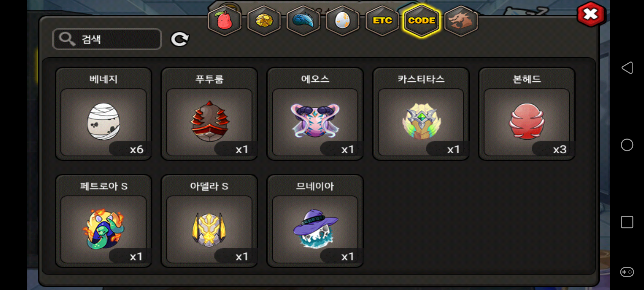
Task: Select the 베네지 bandaged egg item
Action: click(104, 114)
